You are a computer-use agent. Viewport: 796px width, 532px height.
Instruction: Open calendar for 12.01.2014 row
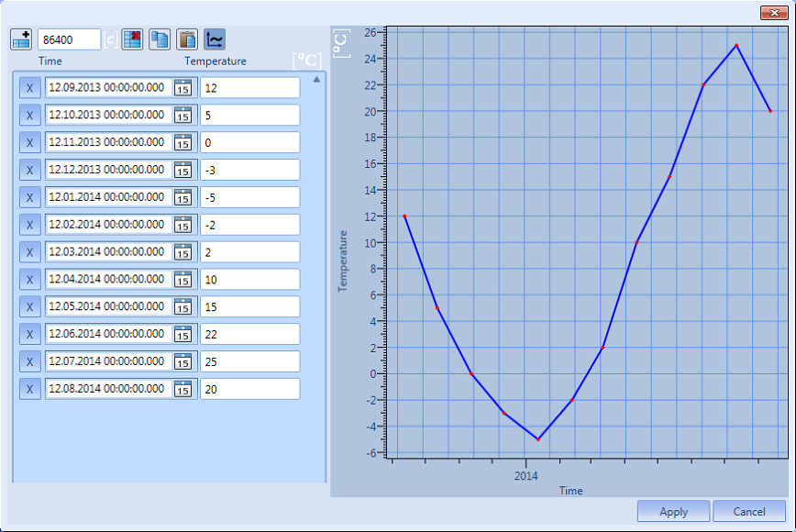tap(183, 197)
